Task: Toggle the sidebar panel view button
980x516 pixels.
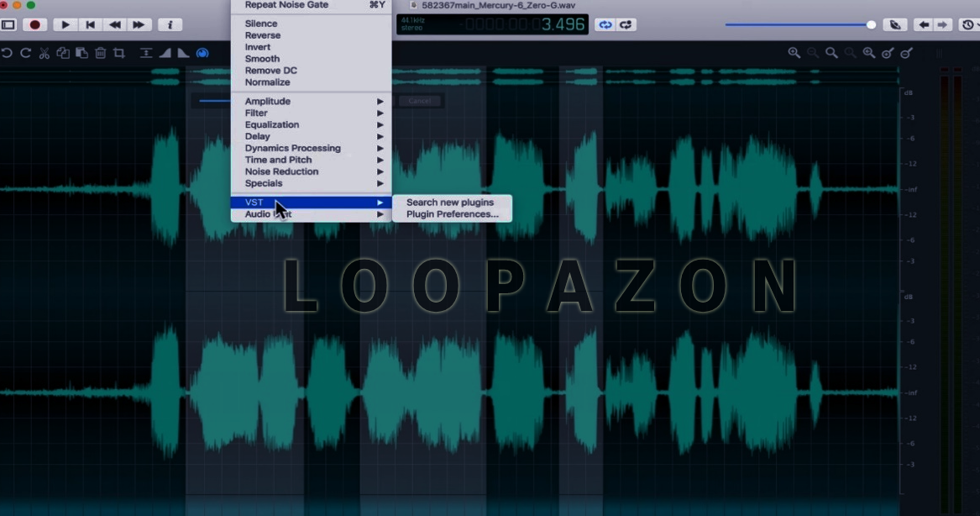Action: [8, 25]
